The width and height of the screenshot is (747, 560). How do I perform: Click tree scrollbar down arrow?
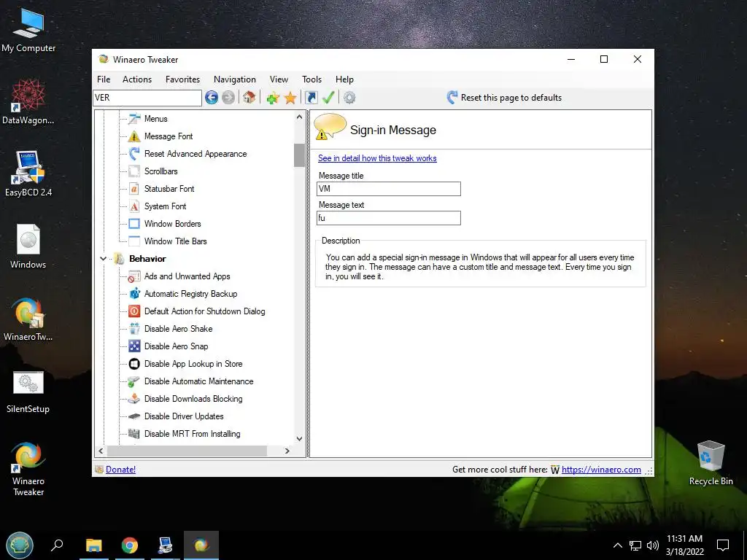tap(299, 439)
